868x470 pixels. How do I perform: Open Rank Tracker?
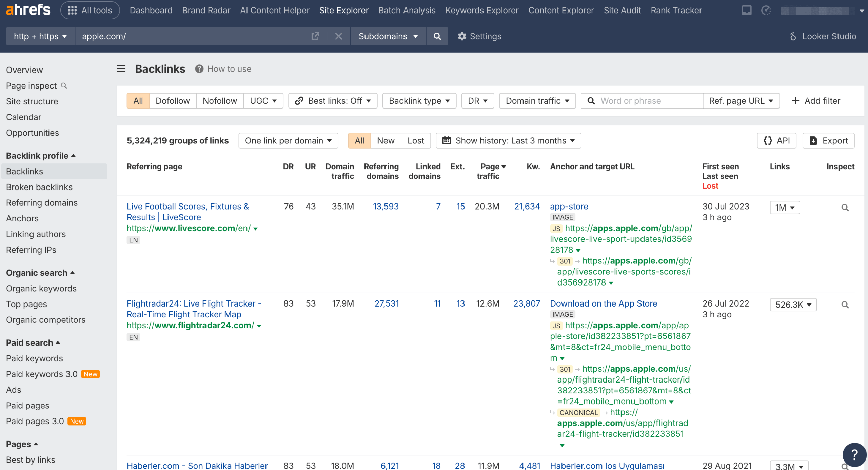point(676,10)
